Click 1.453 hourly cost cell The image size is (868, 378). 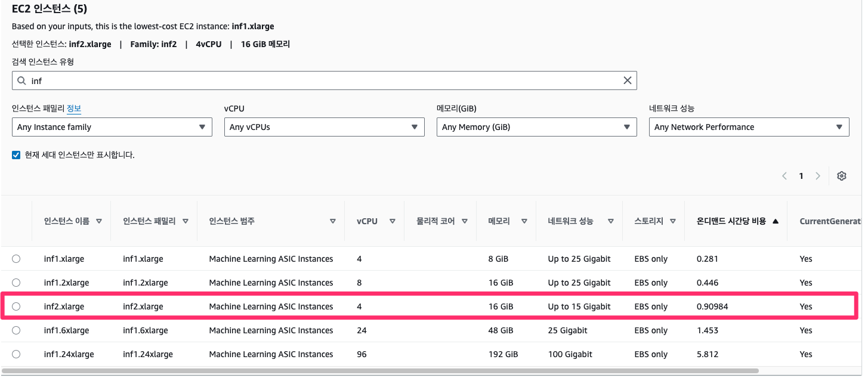(708, 330)
